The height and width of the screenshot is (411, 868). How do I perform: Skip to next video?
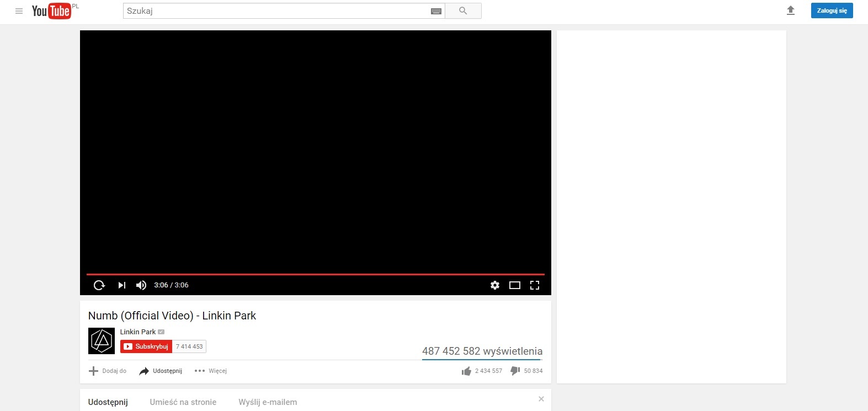point(122,285)
